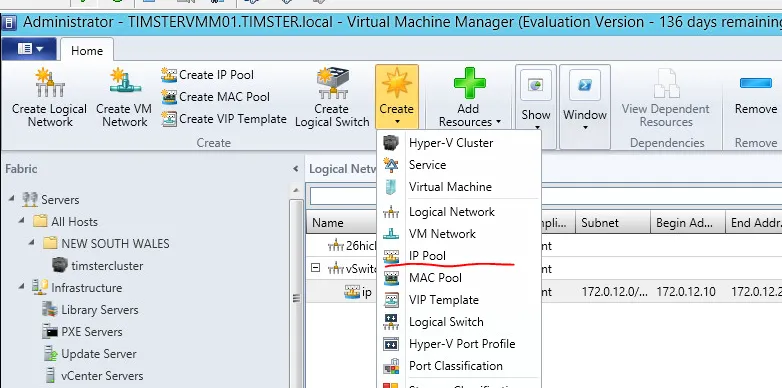Open the Create dropdown button

pyautogui.click(x=397, y=96)
